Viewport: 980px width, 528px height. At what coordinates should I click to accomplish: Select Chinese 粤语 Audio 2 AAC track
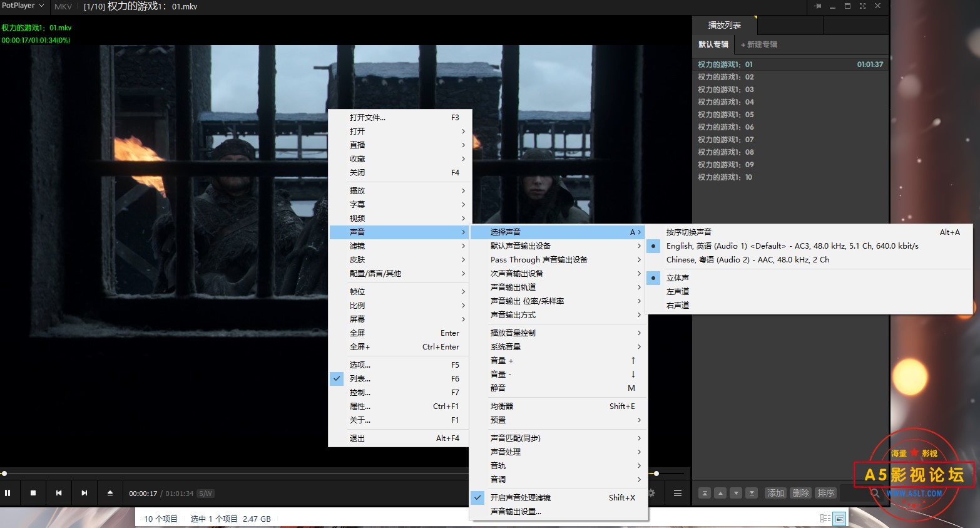(810, 260)
